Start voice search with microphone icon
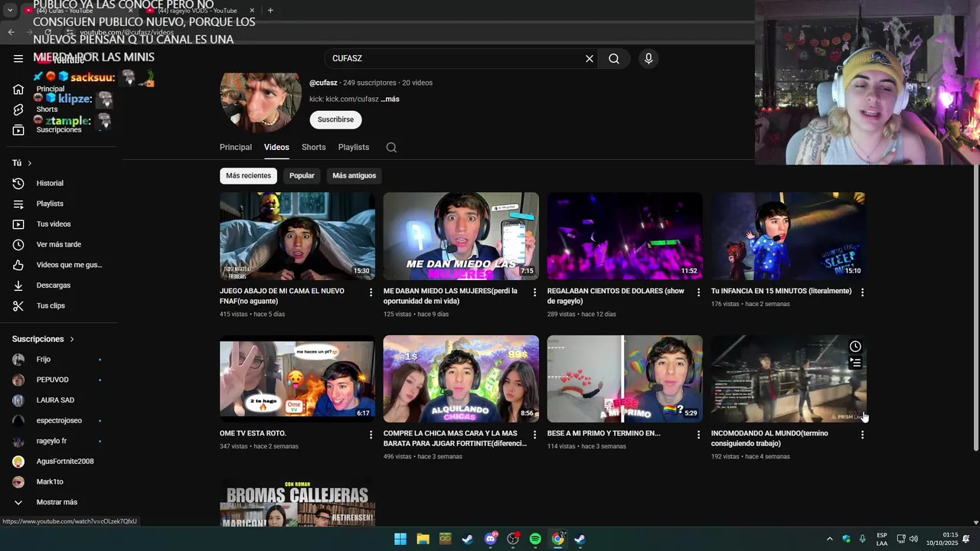This screenshot has height=551, width=980. pyautogui.click(x=648, y=58)
